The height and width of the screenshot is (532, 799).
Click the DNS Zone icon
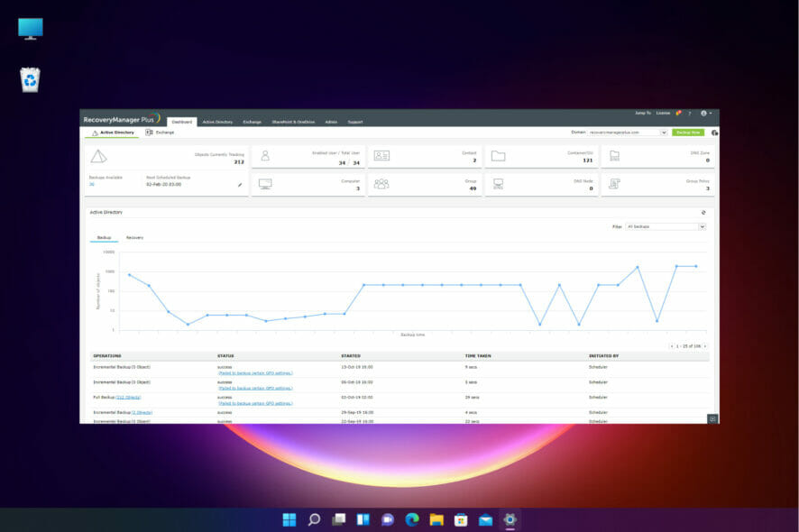pyautogui.click(x=614, y=156)
